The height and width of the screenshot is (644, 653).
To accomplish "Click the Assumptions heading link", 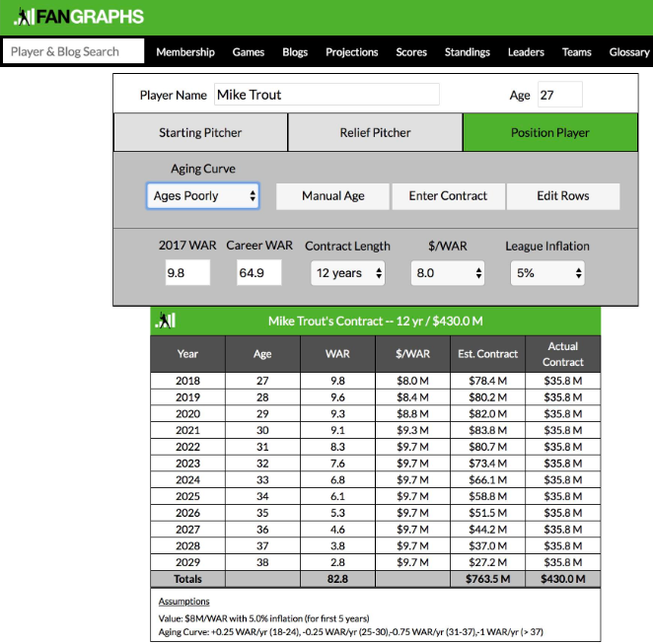I will [x=183, y=602].
